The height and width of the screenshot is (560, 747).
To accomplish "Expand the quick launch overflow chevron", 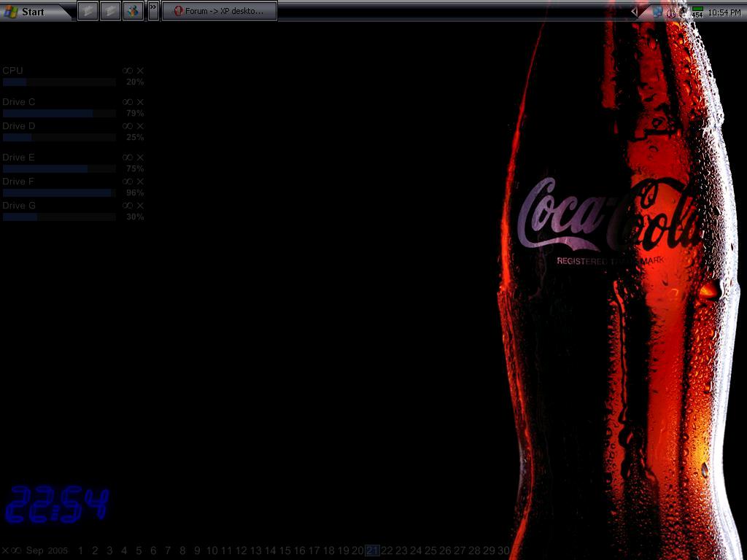I will coord(153,11).
